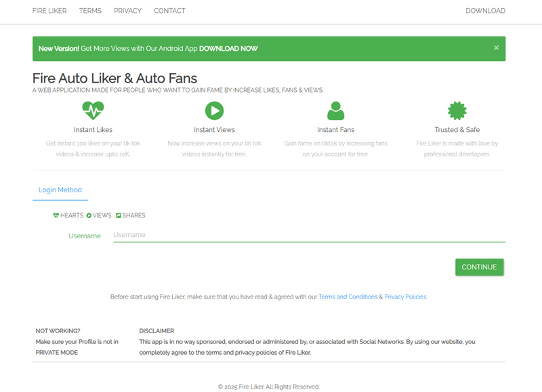Click the Instant Views title text

(214, 130)
